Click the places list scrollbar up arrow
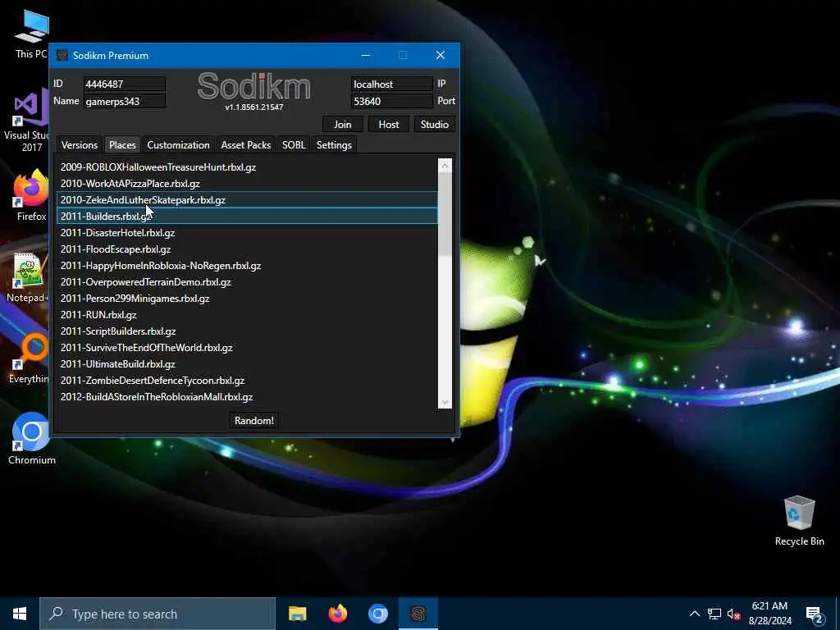 [x=445, y=166]
